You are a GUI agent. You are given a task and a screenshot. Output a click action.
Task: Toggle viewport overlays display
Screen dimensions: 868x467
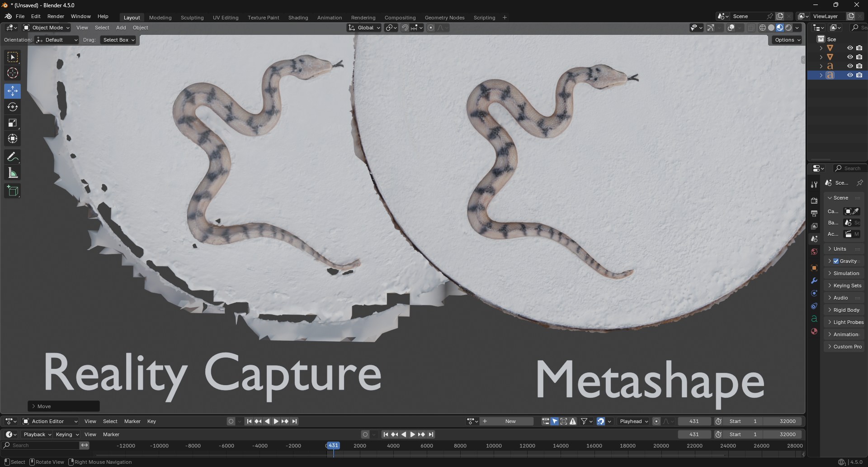point(731,28)
